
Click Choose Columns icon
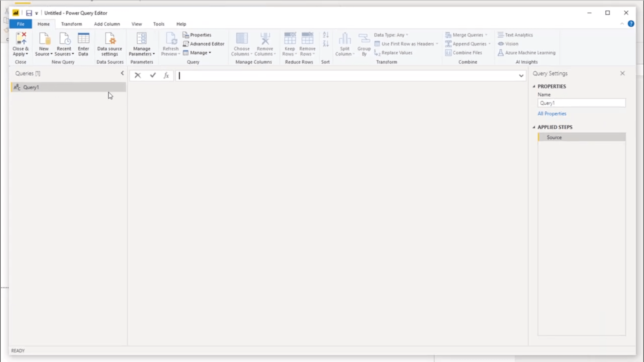[x=242, y=38]
